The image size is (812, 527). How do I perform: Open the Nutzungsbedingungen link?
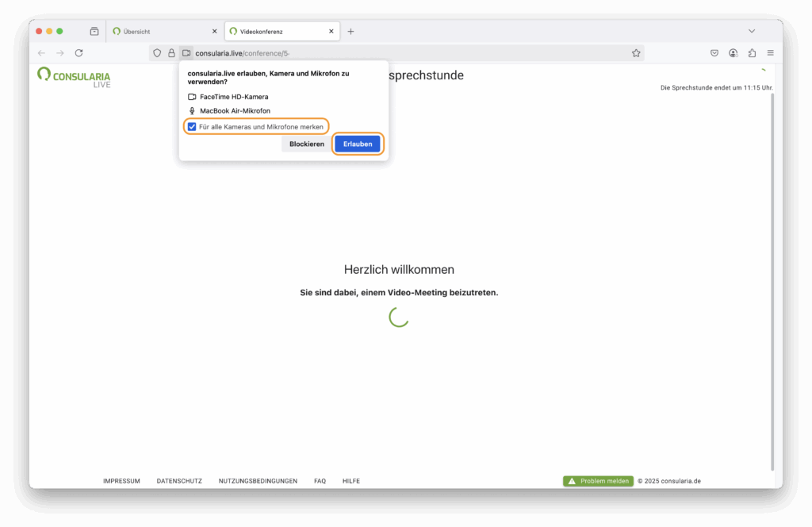(x=258, y=481)
